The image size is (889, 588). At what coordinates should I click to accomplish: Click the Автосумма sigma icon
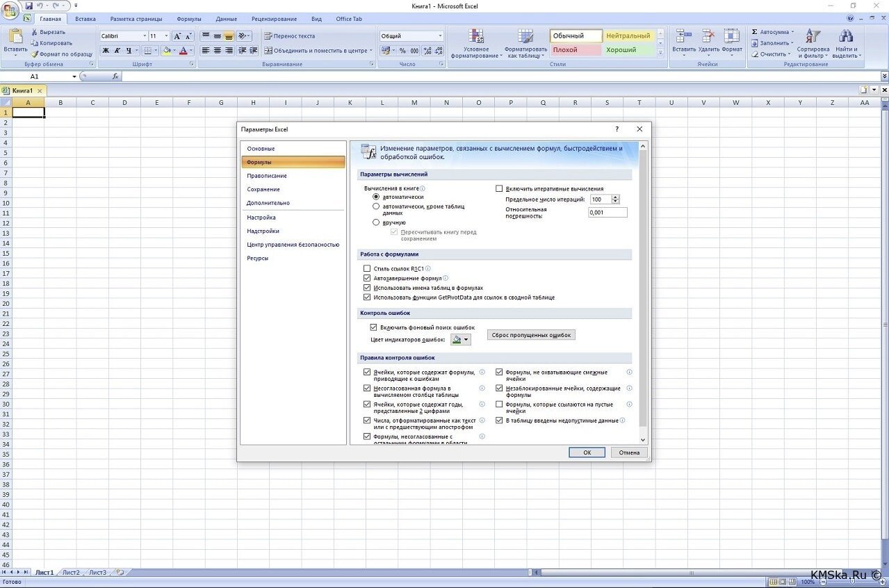click(x=755, y=32)
